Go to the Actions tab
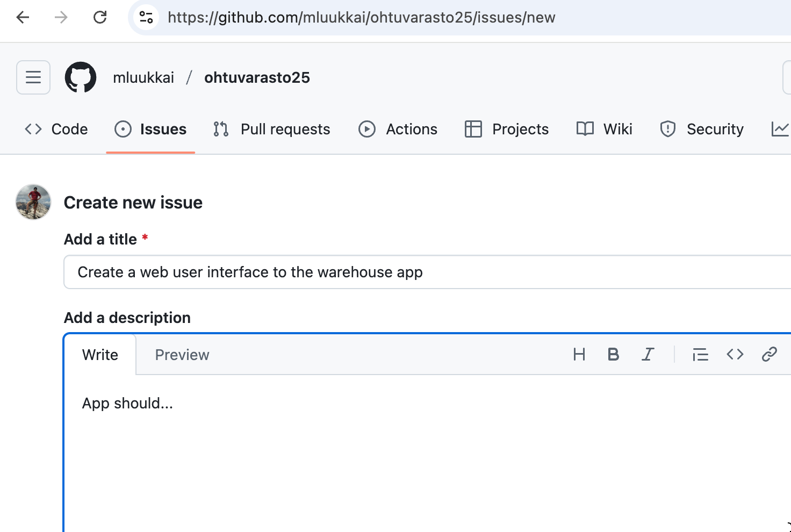 tap(398, 130)
